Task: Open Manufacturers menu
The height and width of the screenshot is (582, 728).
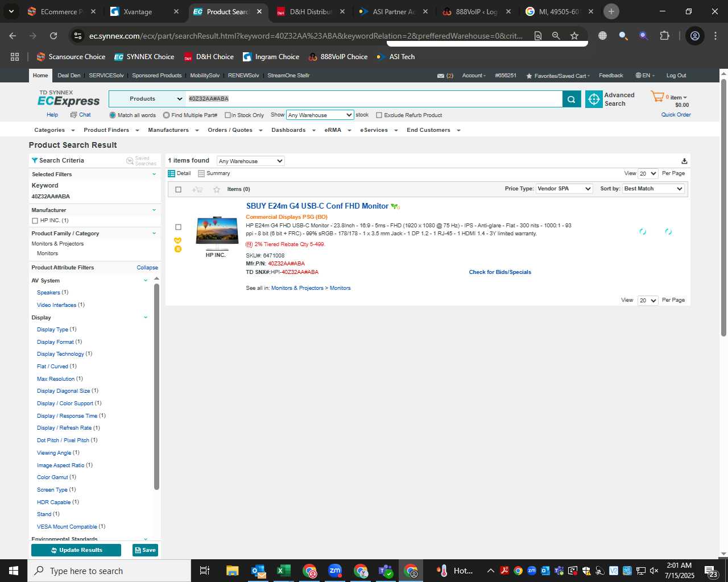Action: click(x=173, y=130)
